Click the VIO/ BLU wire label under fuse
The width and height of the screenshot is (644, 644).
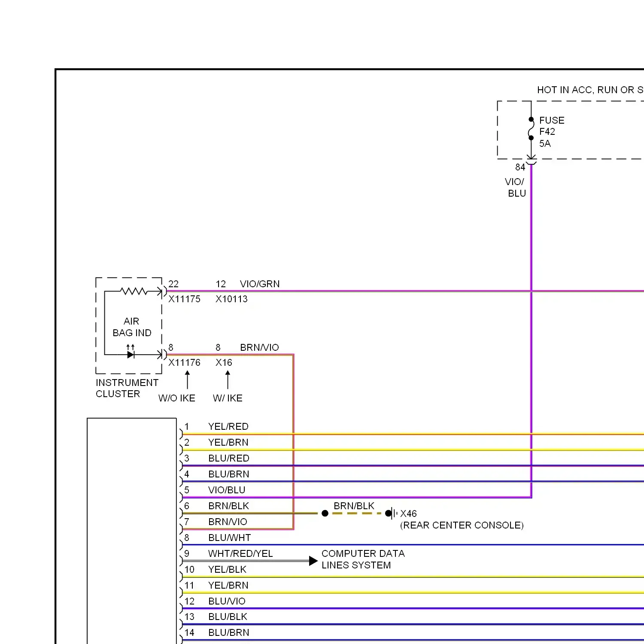[x=515, y=188]
